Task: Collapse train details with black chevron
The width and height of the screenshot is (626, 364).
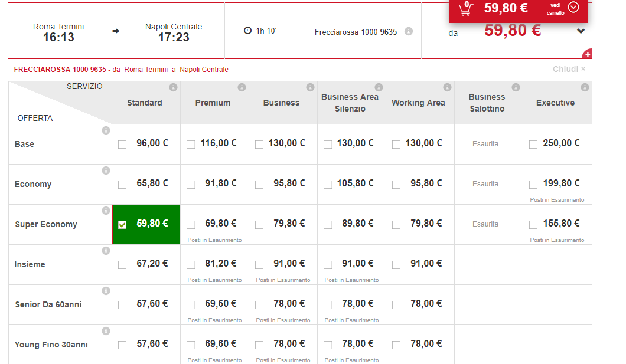Action: (x=581, y=31)
